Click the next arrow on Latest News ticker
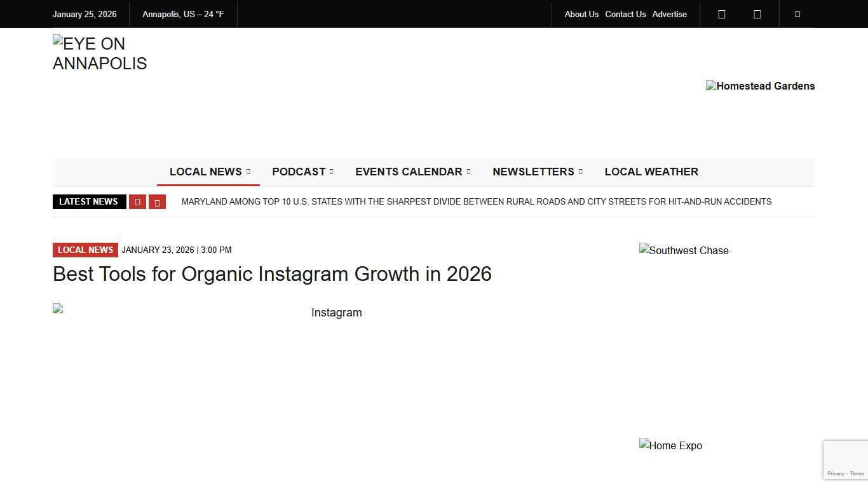This screenshot has height=488, width=868. (x=157, y=201)
